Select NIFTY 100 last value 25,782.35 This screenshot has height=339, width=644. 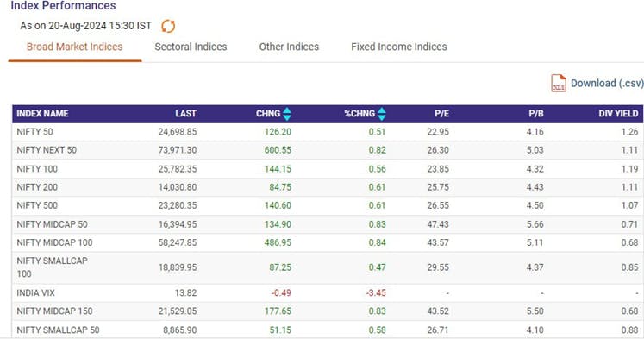coord(178,169)
